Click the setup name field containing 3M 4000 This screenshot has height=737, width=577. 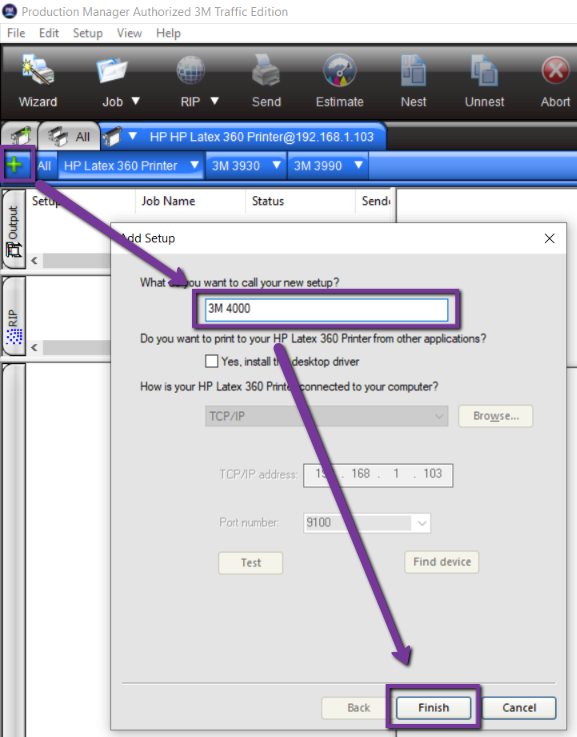pos(326,309)
